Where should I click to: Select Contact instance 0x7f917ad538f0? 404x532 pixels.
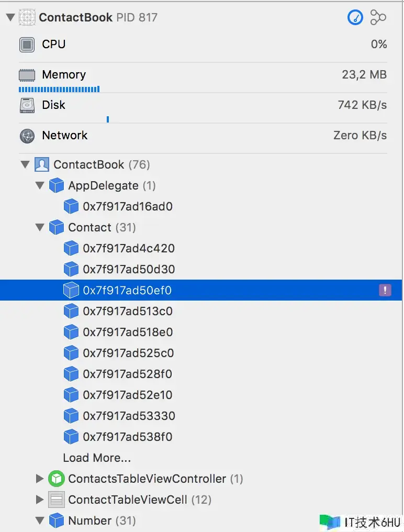(x=128, y=437)
